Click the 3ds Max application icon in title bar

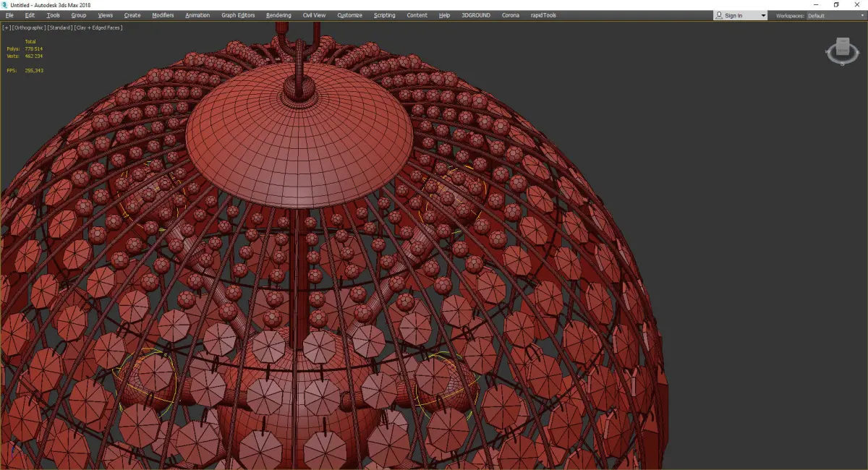click(5, 4)
